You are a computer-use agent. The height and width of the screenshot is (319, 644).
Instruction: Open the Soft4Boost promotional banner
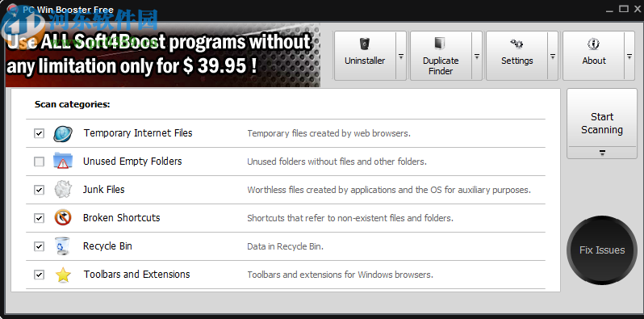pyautogui.click(x=163, y=55)
